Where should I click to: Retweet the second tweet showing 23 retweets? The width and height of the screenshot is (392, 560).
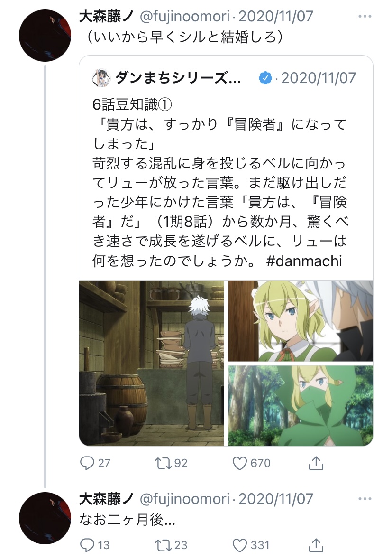point(171,545)
